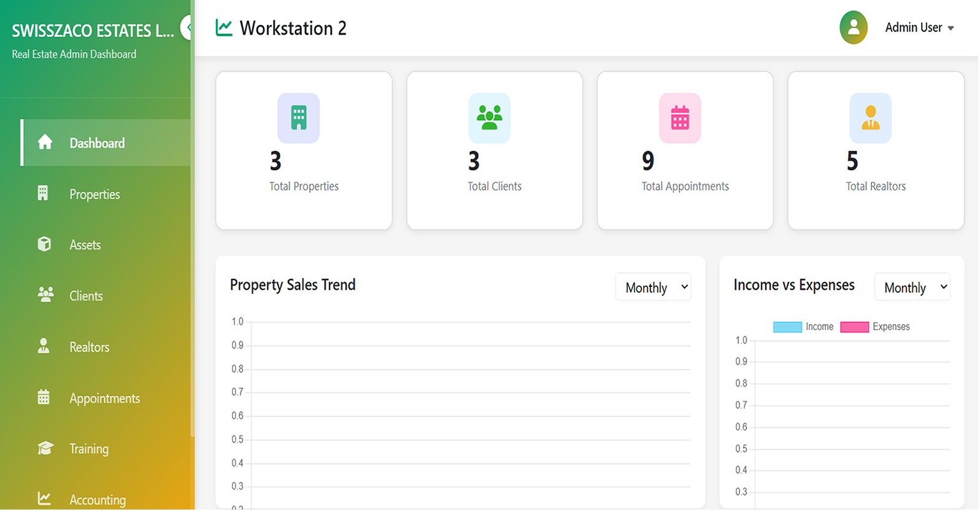
Task: Click the Total Properties building icon
Action: click(x=298, y=118)
